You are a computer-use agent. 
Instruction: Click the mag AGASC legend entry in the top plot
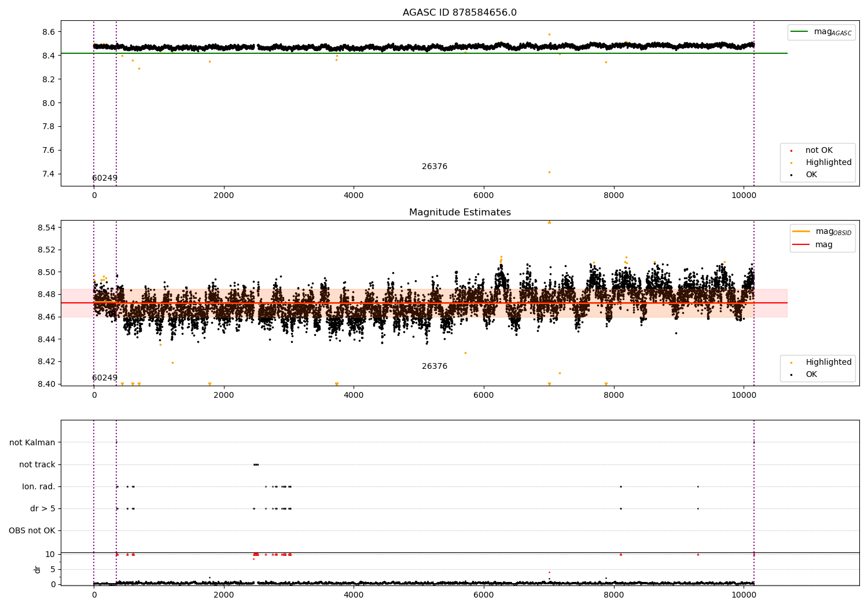(821, 32)
